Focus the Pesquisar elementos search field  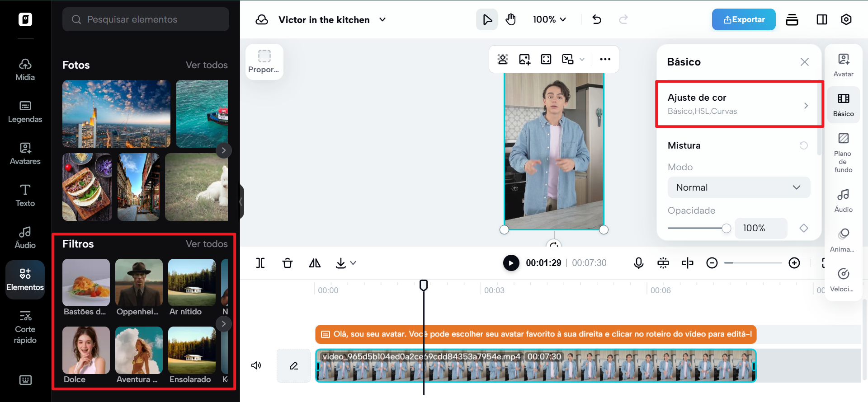click(x=146, y=19)
